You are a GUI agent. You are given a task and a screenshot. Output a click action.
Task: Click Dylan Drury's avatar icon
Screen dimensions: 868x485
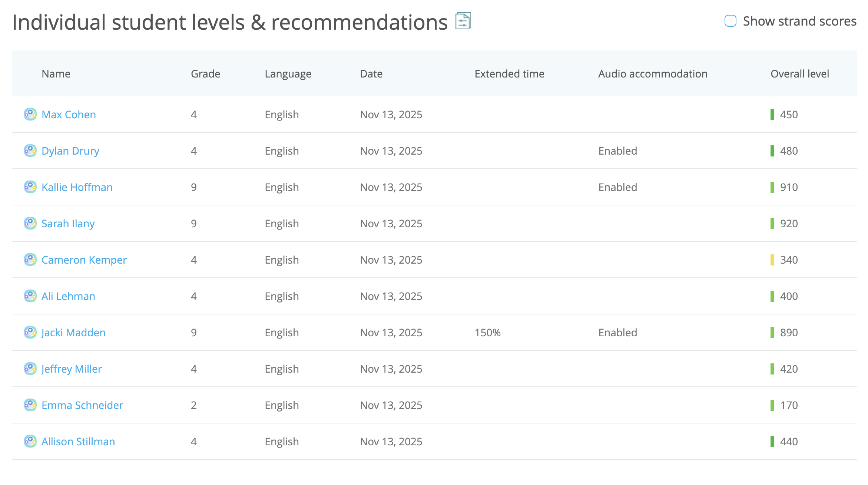coord(30,151)
